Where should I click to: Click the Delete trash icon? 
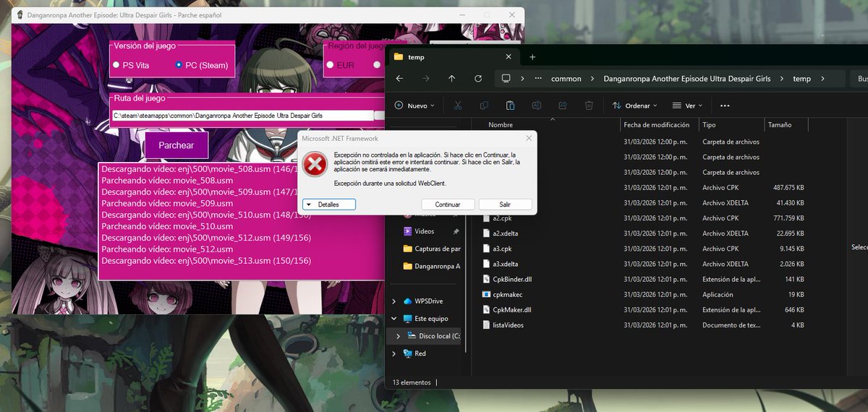589,106
